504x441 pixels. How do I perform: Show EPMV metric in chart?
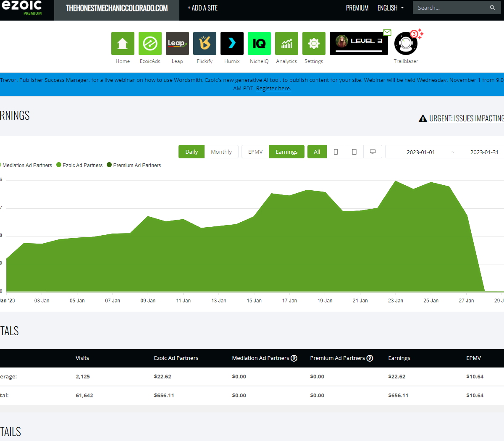(x=255, y=152)
